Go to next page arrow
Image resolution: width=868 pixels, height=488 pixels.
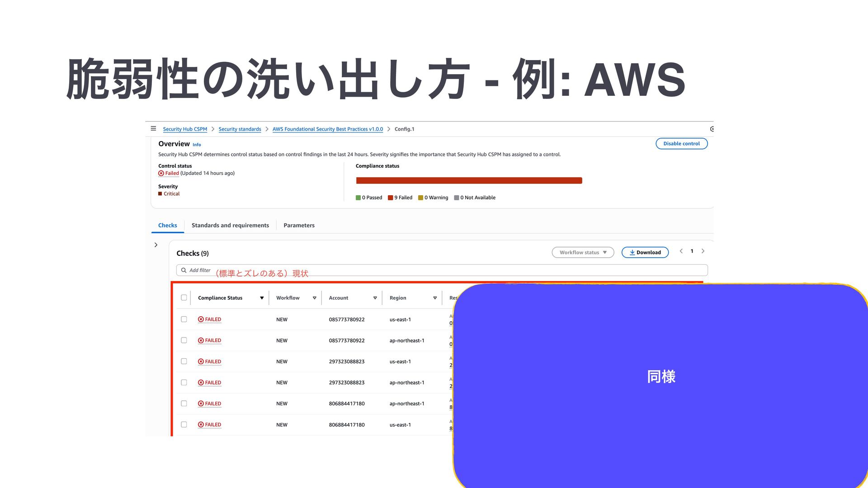pos(703,251)
